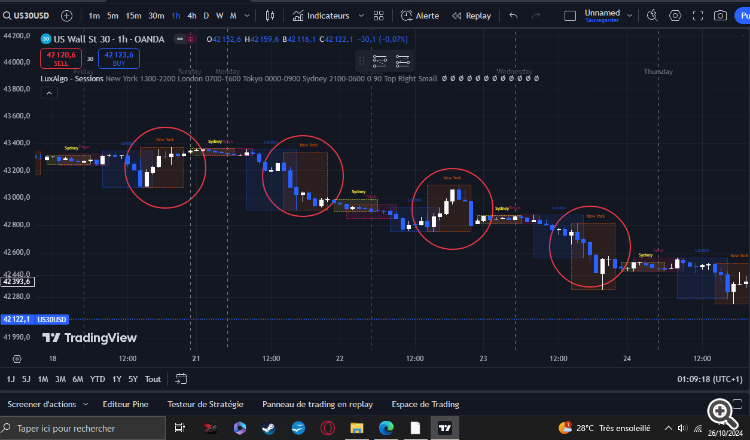Image resolution: width=750 pixels, height=440 pixels.
Task: Select the 15m timeframe
Action: point(133,16)
